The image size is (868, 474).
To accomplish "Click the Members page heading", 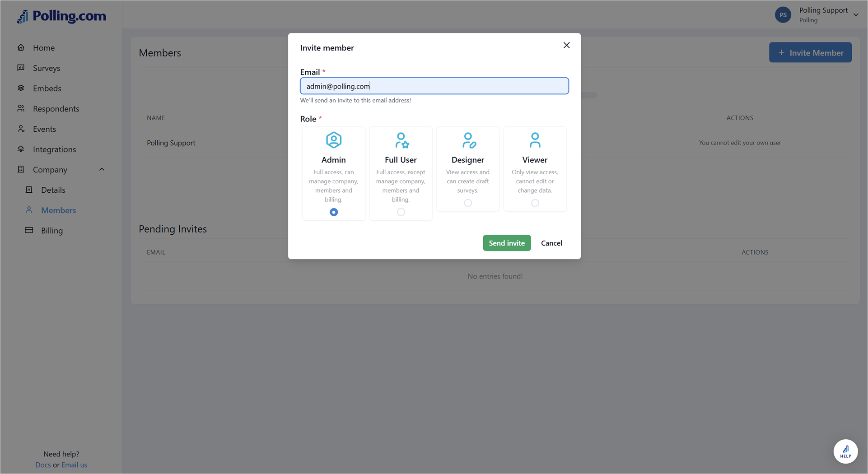I will [160, 53].
